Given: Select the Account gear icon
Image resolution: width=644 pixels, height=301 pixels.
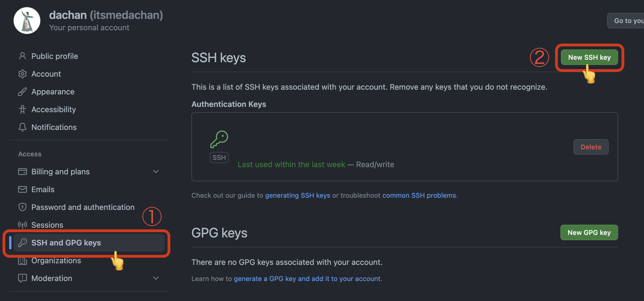Looking at the screenshot, I should [23, 74].
